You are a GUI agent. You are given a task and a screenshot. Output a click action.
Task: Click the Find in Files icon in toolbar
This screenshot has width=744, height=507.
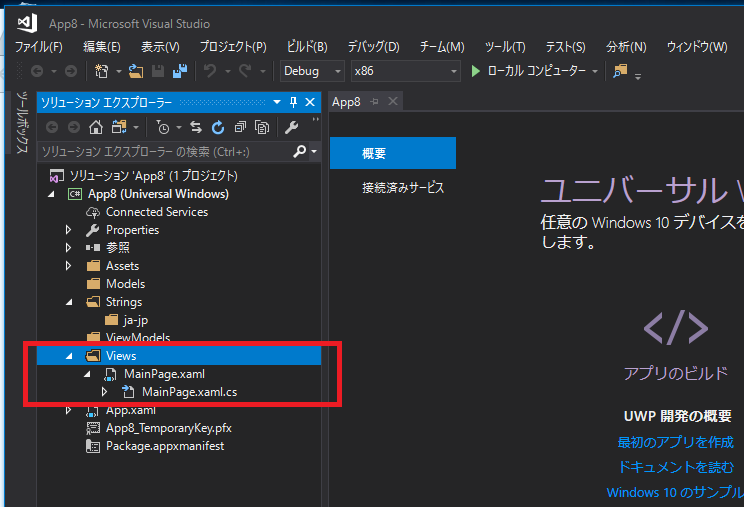tap(620, 71)
